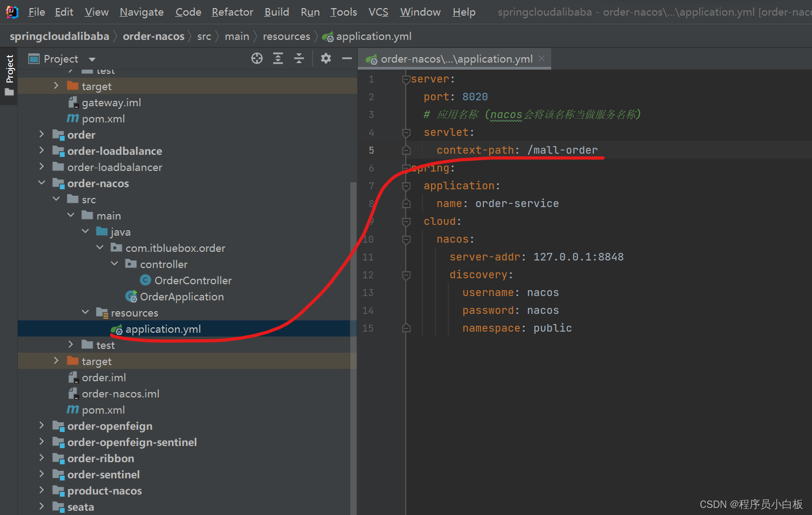Collapse the main folder
Image resolution: width=812 pixels, height=515 pixels.
71,215
